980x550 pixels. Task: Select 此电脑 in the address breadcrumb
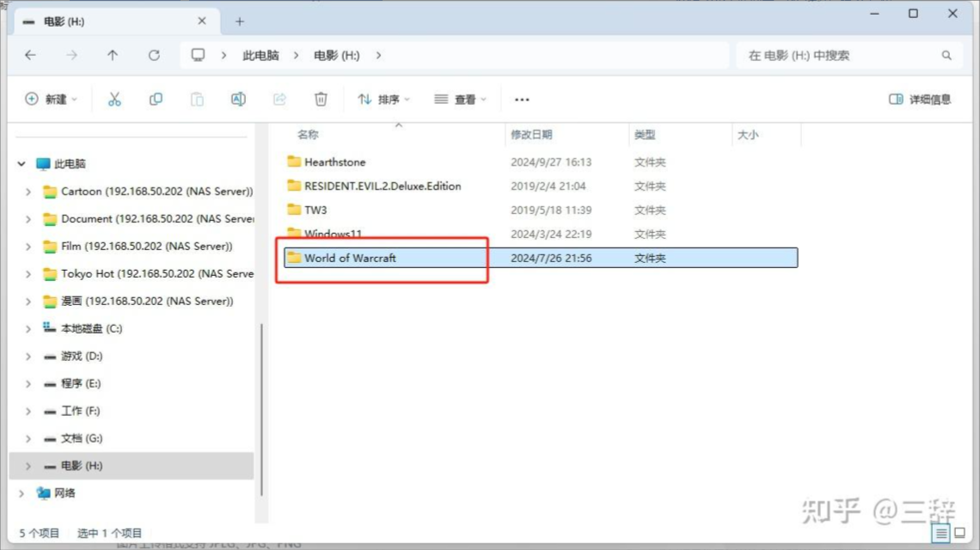click(260, 55)
